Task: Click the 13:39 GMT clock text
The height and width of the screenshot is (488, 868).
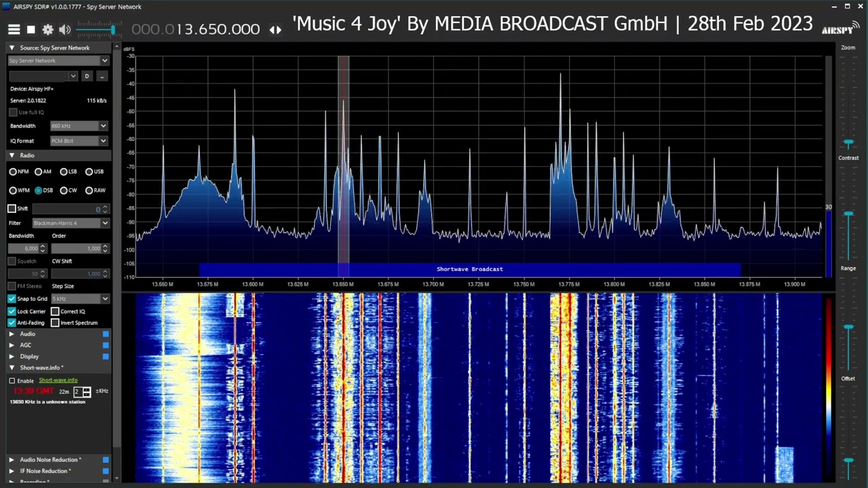Action: click(33, 391)
